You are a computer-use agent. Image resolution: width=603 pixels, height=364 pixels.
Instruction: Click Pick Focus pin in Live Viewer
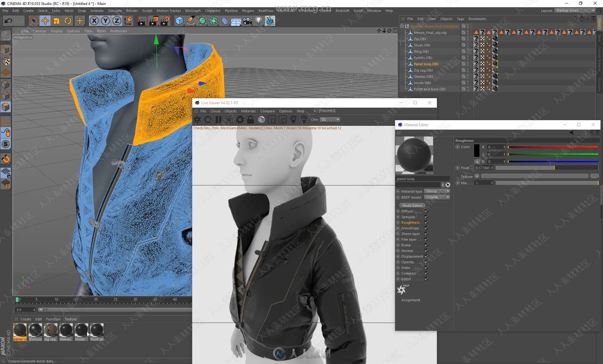[x=293, y=120]
